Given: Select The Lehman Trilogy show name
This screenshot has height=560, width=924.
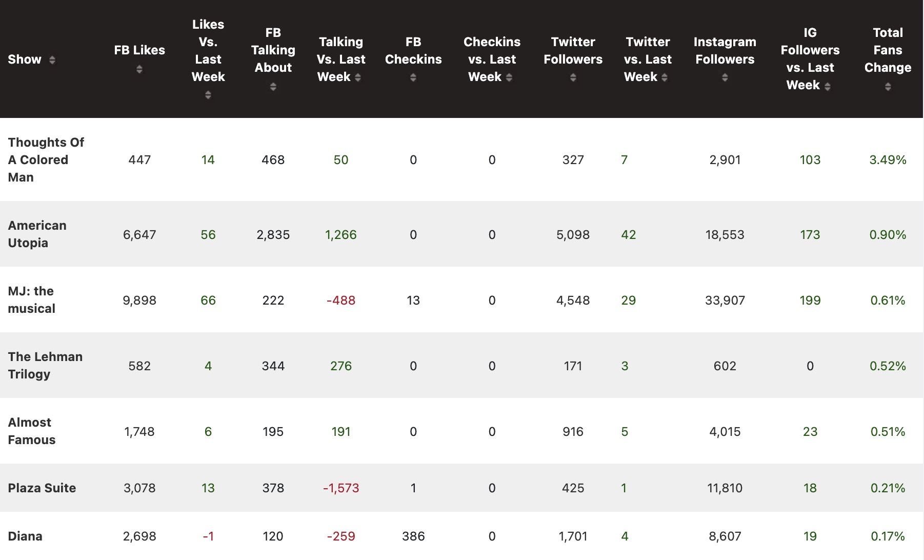Looking at the screenshot, I should pyautogui.click(x=45, y=365).
